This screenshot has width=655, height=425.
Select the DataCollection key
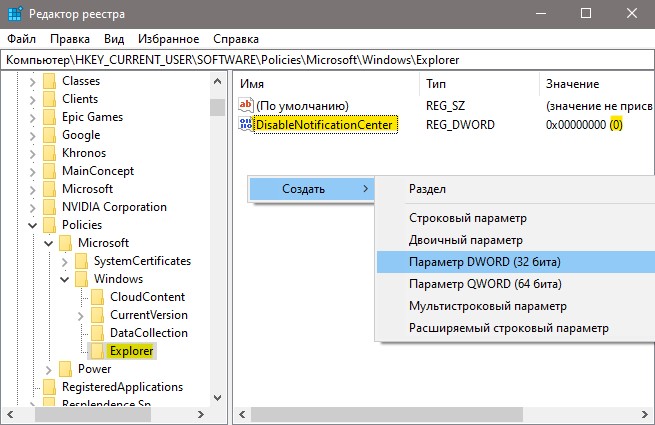[x=149, y=333]
